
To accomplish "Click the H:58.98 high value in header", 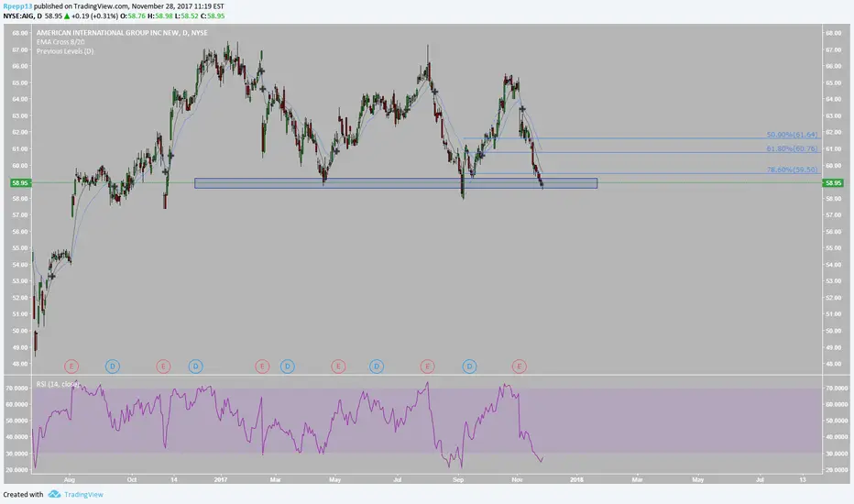I will [x=159, y=16].
